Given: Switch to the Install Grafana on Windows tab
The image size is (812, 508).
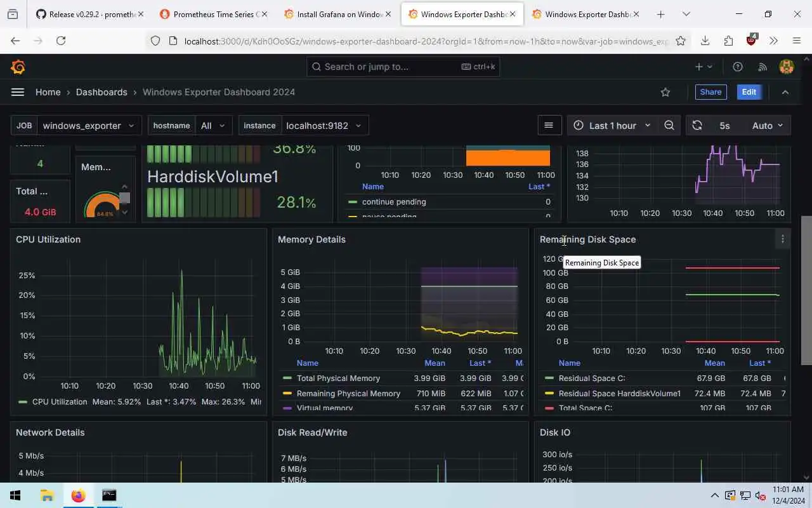Looking at the screenshot, I should tap(337, 14).
